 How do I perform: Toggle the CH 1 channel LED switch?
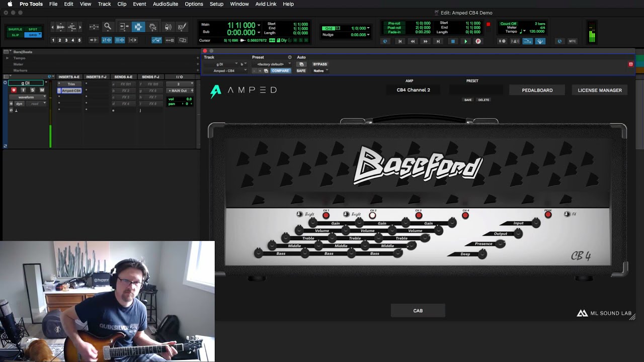(326, 215)
